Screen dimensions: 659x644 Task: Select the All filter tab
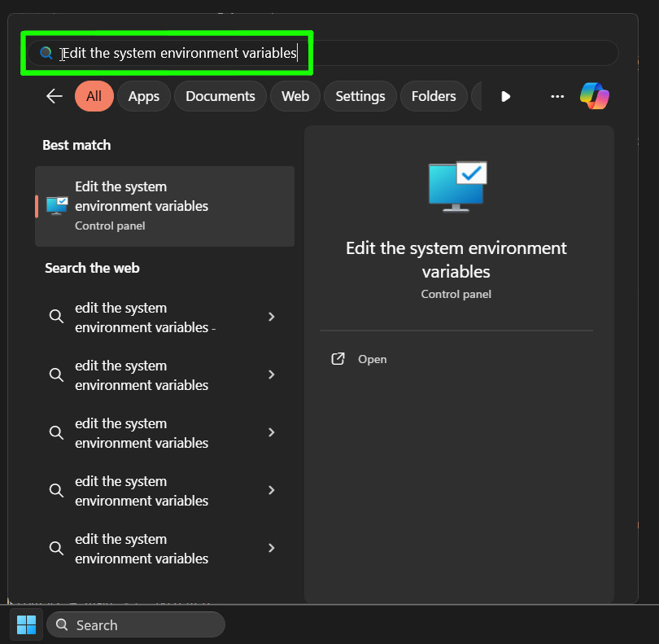pos(94,96)
